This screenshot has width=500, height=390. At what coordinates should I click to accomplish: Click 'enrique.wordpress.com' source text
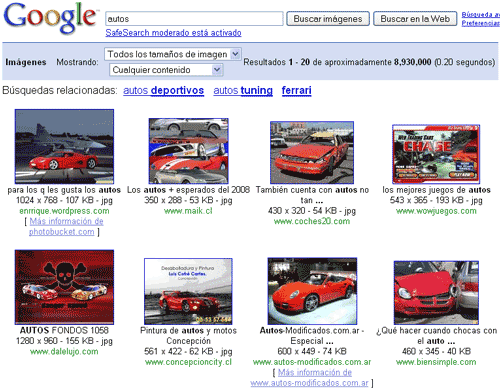tap(64, 211)
